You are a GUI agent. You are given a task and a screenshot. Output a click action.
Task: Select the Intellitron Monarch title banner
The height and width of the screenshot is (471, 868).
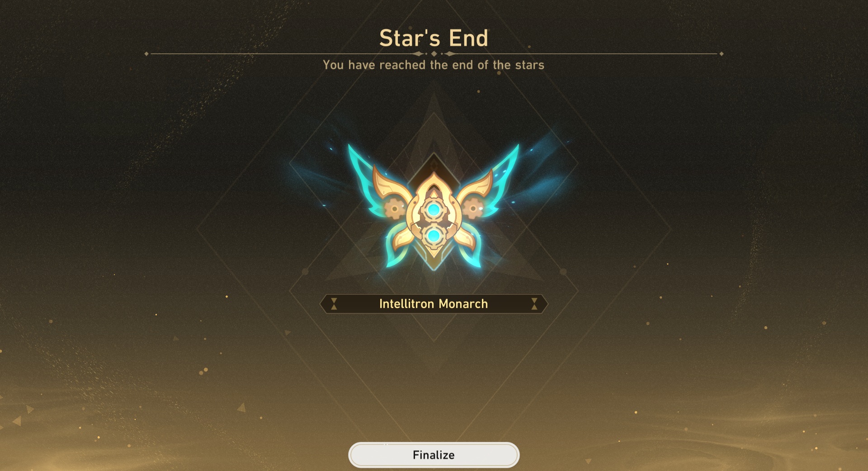tap(434, 304)
